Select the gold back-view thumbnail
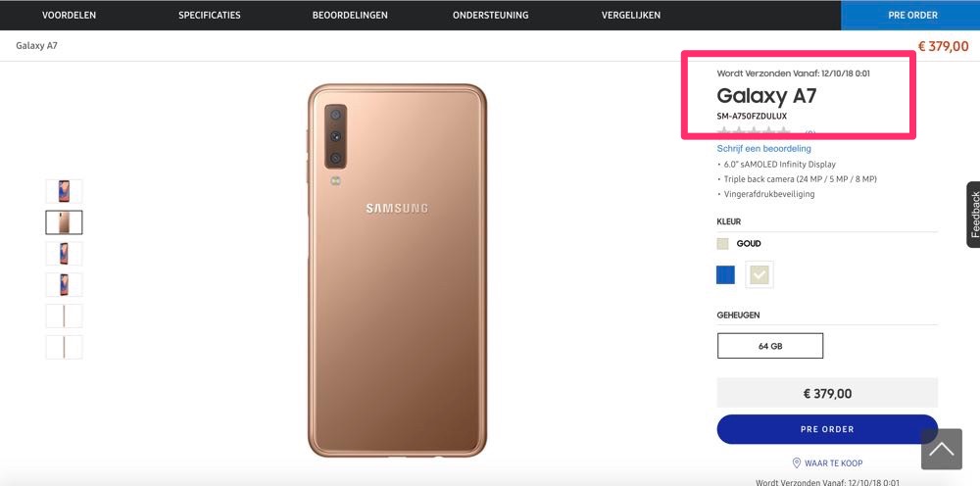Viewport: 980px width, 486px height. pos(64,222)
